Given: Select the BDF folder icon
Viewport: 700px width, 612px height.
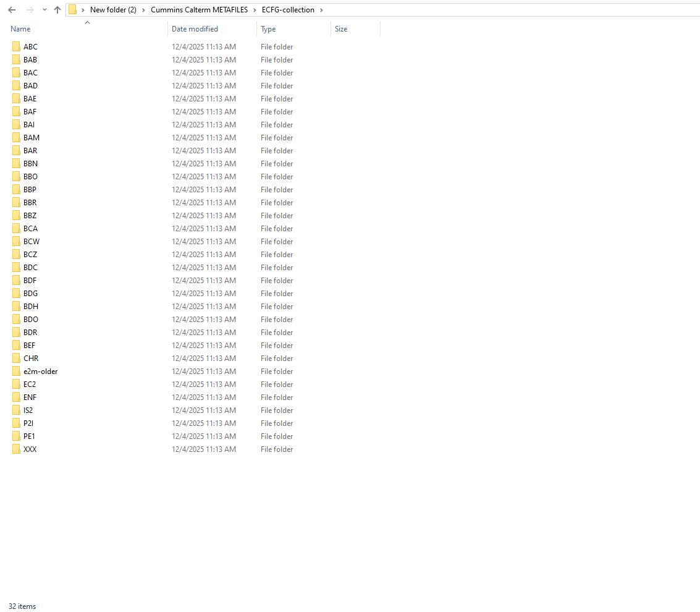Looking at the screenshot, I should click(17, 280).
